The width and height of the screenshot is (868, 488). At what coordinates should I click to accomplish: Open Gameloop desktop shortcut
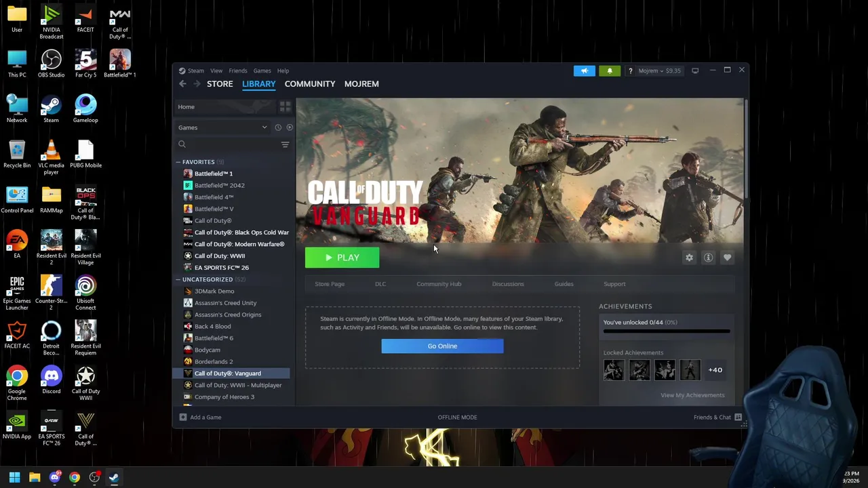coord(85,108)
